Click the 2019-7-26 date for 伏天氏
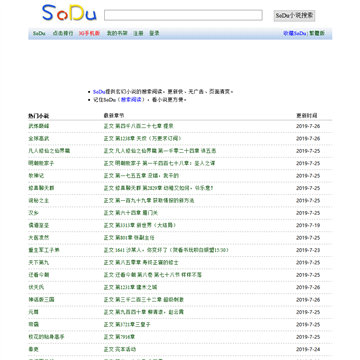Viewport: 360px width, 360px height. click(308, 287)
